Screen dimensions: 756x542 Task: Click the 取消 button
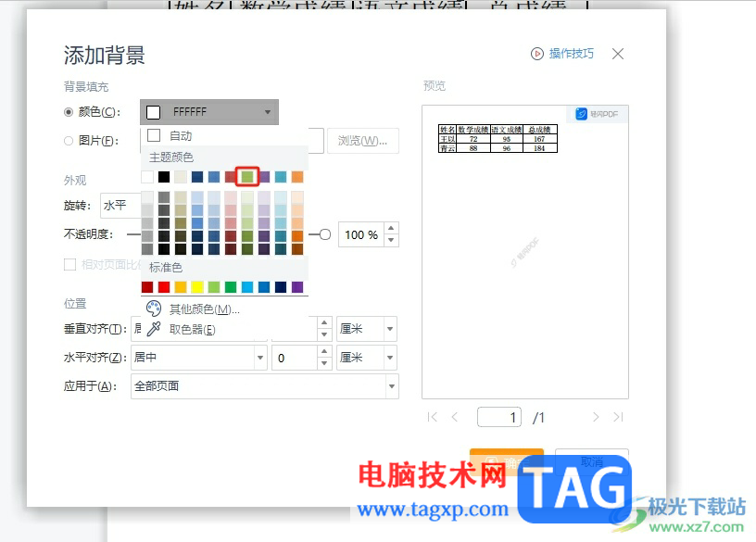tap(592, 461)
